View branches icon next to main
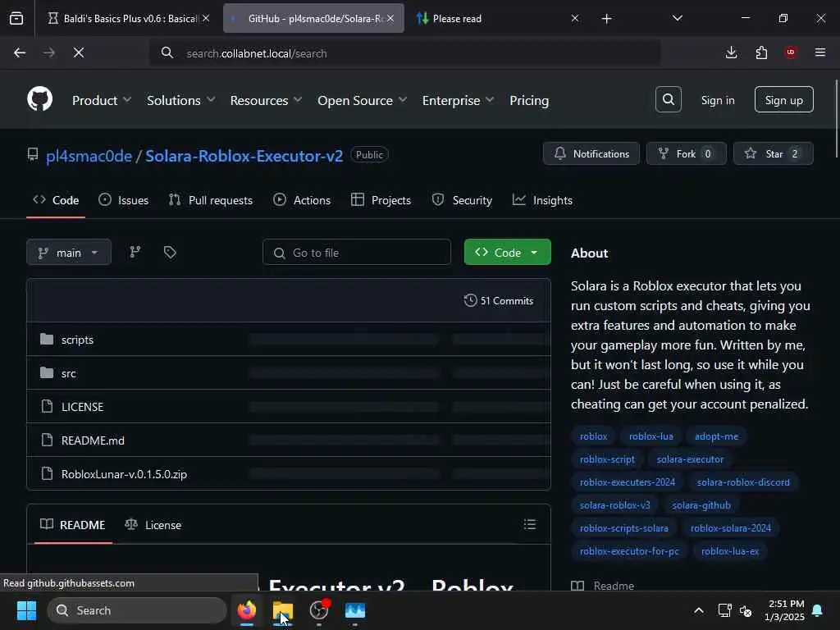 [x=135, y=252]
